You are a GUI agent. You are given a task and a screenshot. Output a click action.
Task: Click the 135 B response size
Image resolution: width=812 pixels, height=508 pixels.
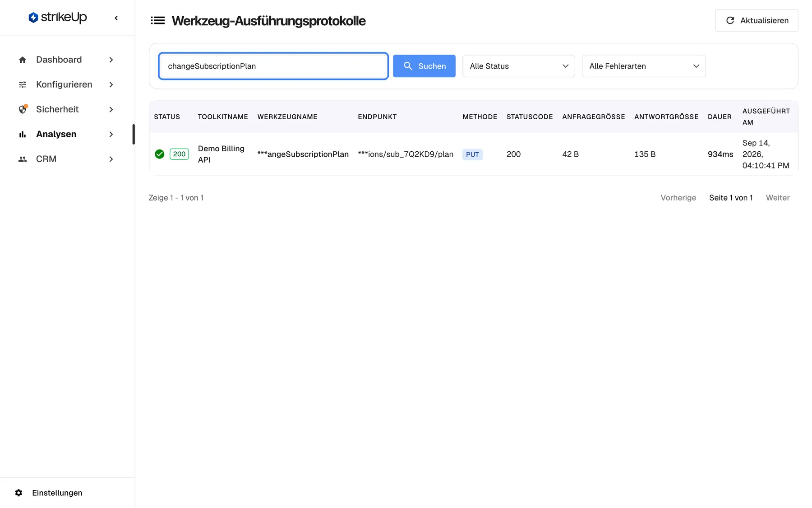(x=645, y=154)
